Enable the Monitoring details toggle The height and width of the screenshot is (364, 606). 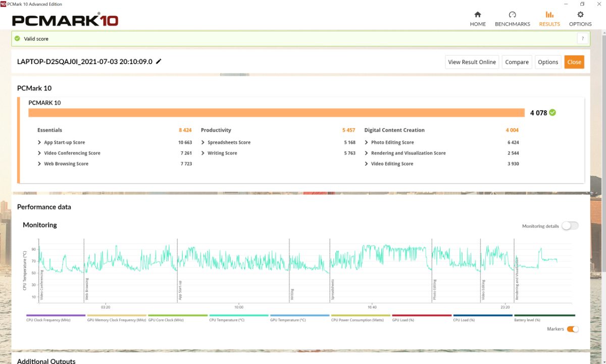570,226
